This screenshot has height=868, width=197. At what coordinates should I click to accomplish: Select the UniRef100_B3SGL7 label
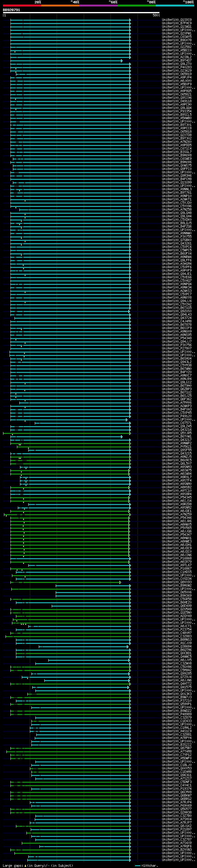point(177,152)
